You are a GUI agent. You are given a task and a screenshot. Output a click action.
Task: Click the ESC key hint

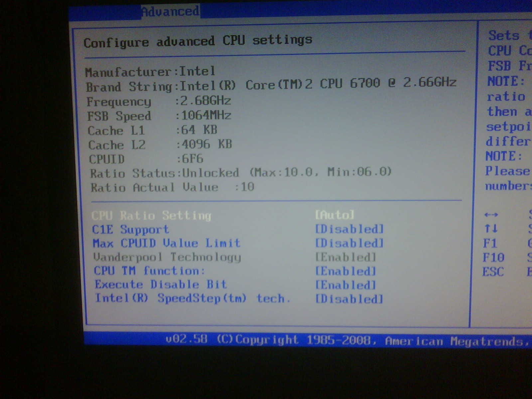coord(493,272)
